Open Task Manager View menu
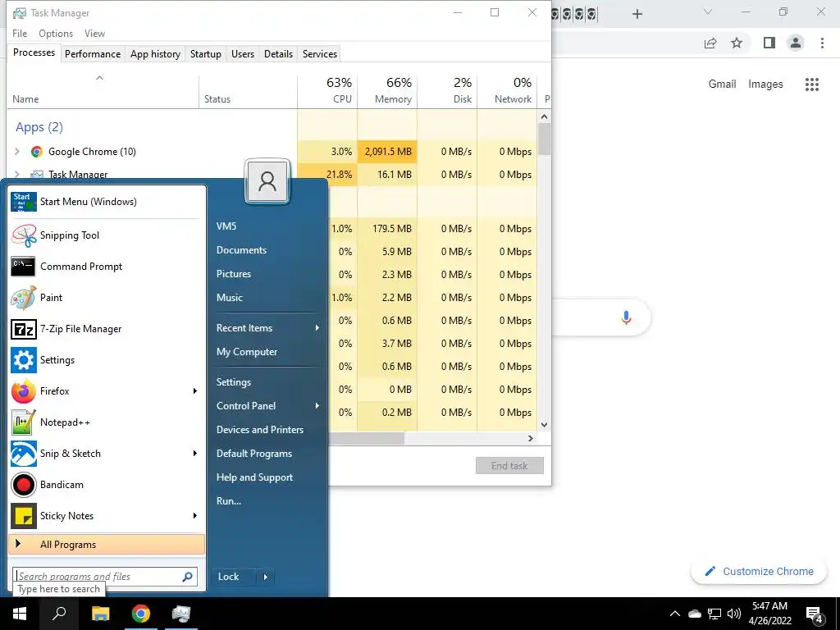The width and height of the screenshot is (840, 630). tap(94, 33)
